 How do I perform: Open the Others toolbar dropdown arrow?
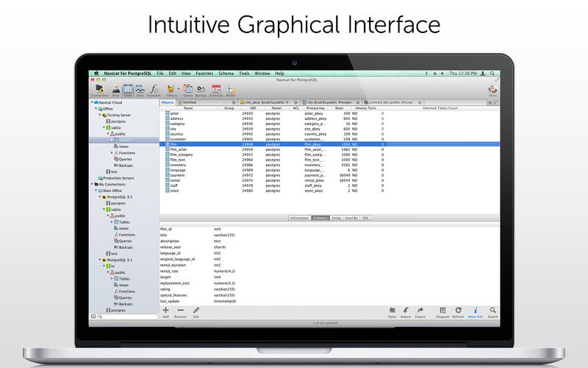pos(178,89)
